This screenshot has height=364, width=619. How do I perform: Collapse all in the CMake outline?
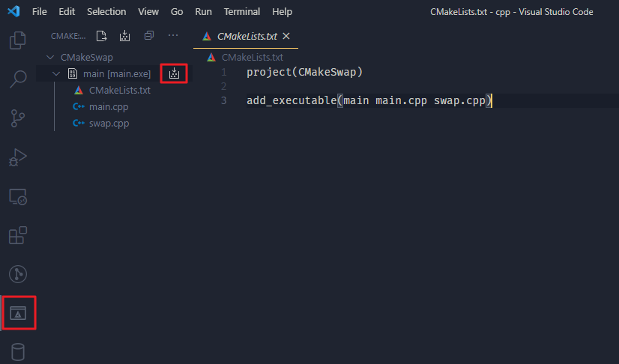click(x=149, y=35)
